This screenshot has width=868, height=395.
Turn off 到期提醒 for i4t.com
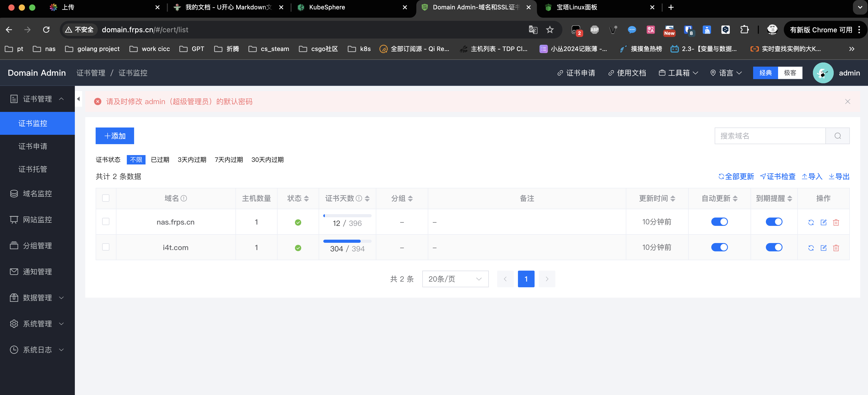click(x=774, y=247)
